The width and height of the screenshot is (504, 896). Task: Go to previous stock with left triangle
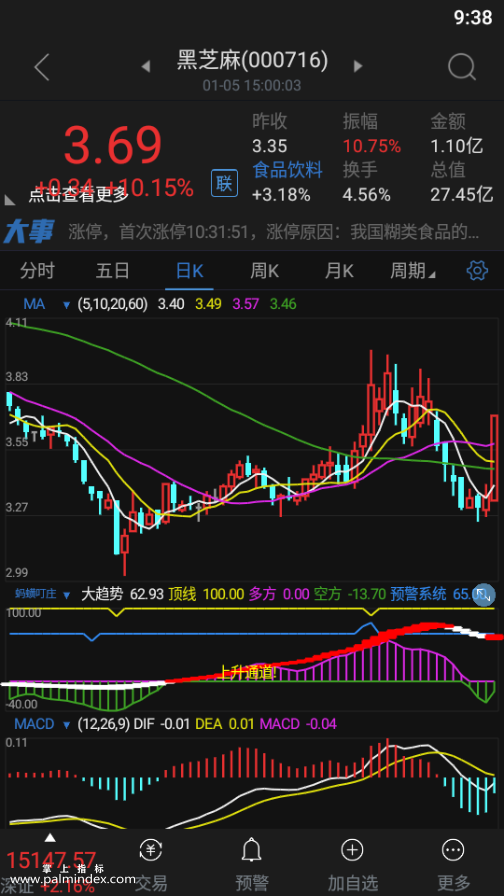[146, 67]
